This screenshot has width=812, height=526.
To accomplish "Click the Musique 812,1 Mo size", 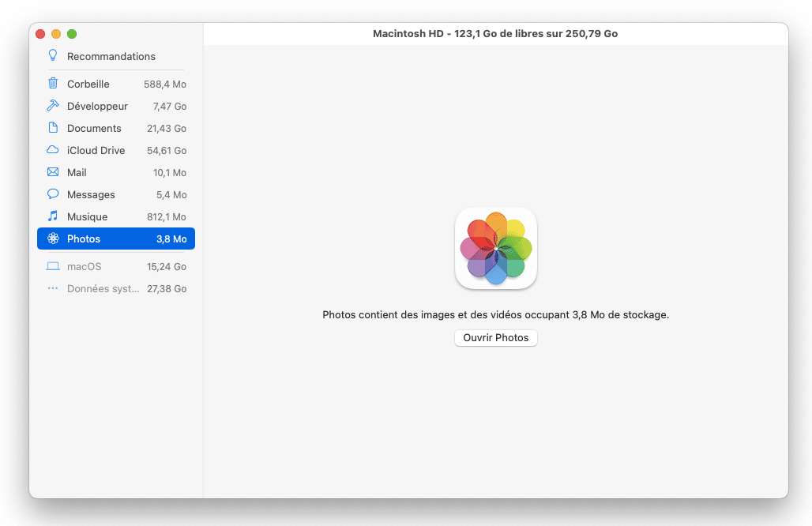I will click(x=166, y=216).
